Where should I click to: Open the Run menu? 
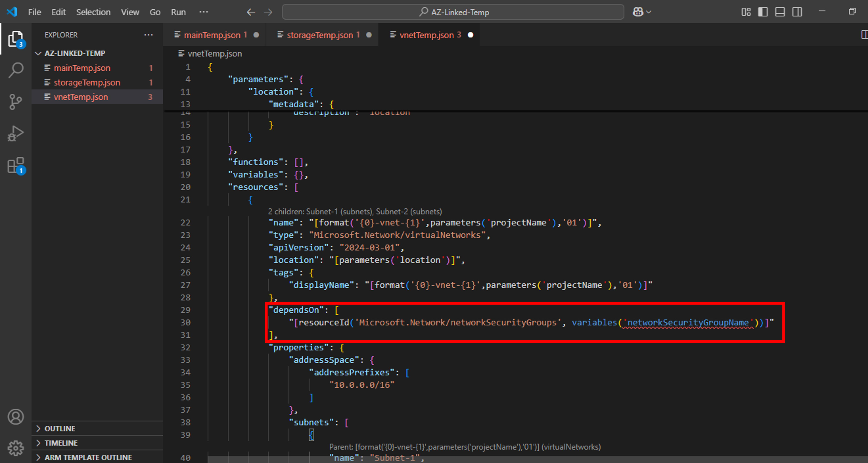coord(178,12)
